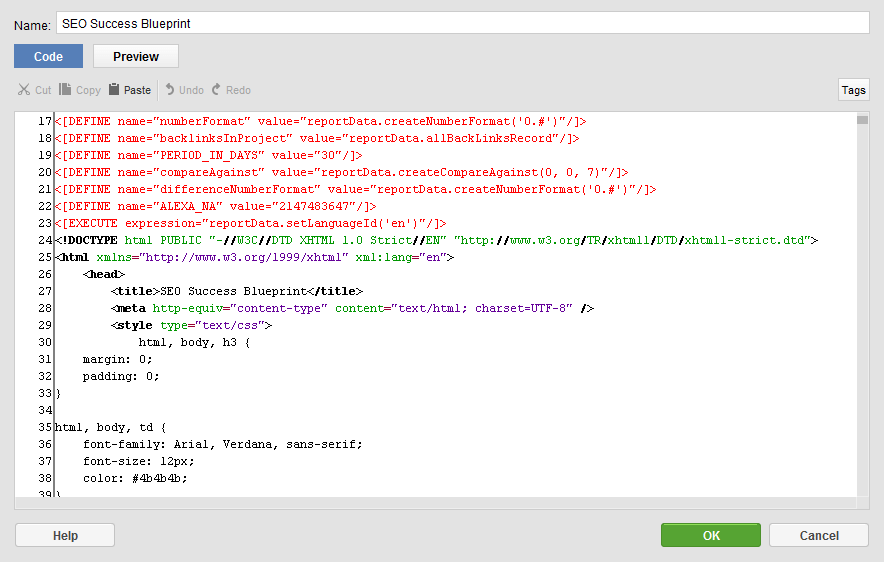Click into the Name input field

pos(462,23)
